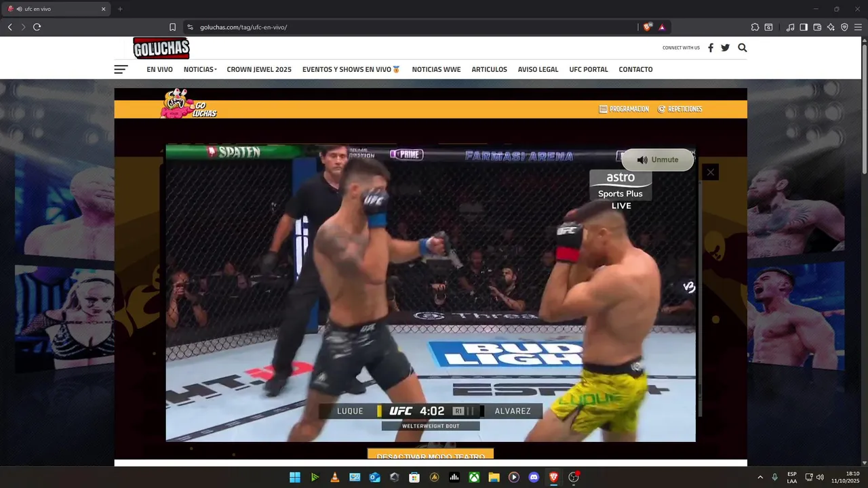868x488 pixels.
Task: Click the live UFC video player
Action: point(431,293)
